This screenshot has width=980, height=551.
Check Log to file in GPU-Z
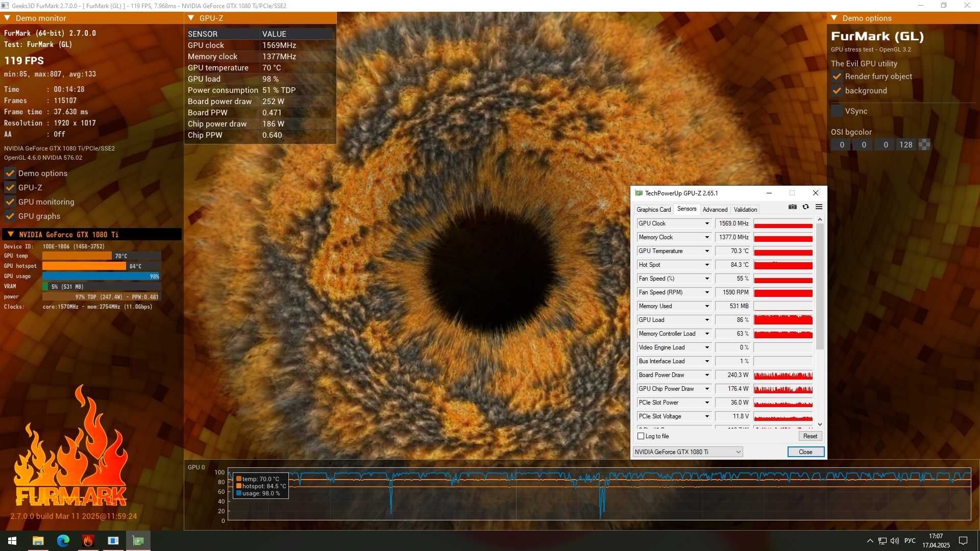pyautogui.click(x=641, y=436)
